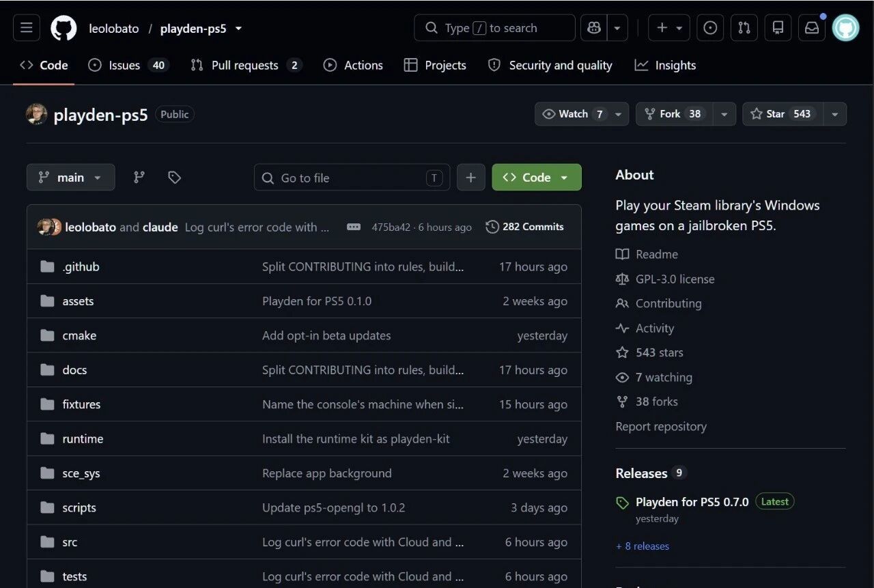Open the repository switcher dropdown next to playden-ps5
Screen dimensions: 874x588
click(x=238, y=28)
